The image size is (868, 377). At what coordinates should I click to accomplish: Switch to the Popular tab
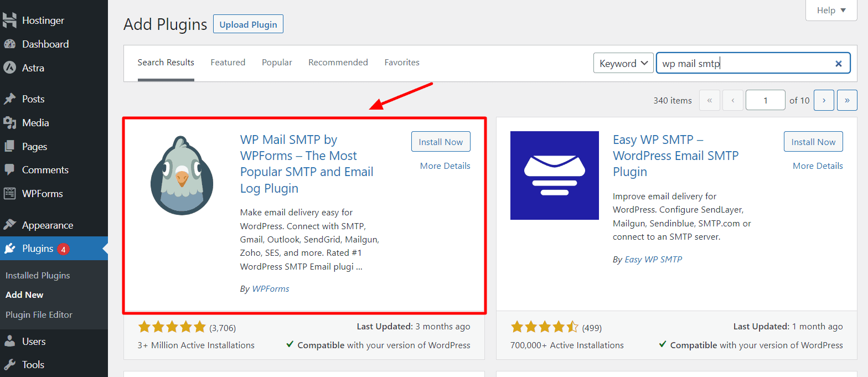coord(277,63)
